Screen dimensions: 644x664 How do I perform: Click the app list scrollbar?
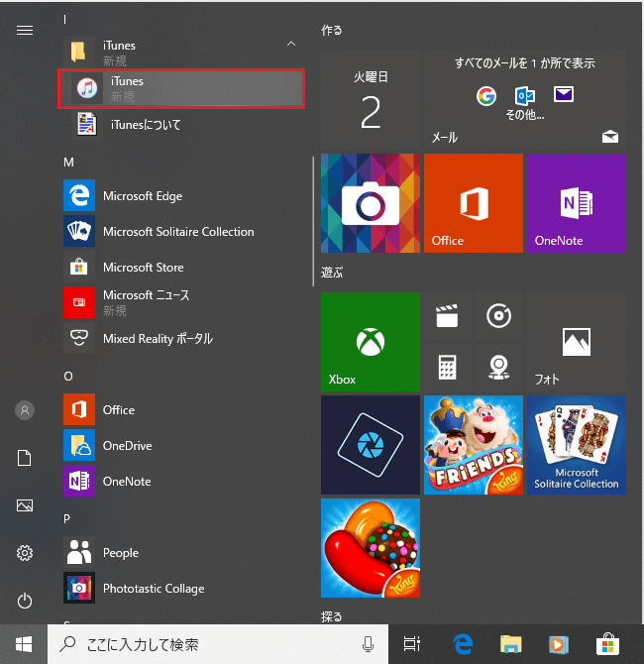[313, 198]
